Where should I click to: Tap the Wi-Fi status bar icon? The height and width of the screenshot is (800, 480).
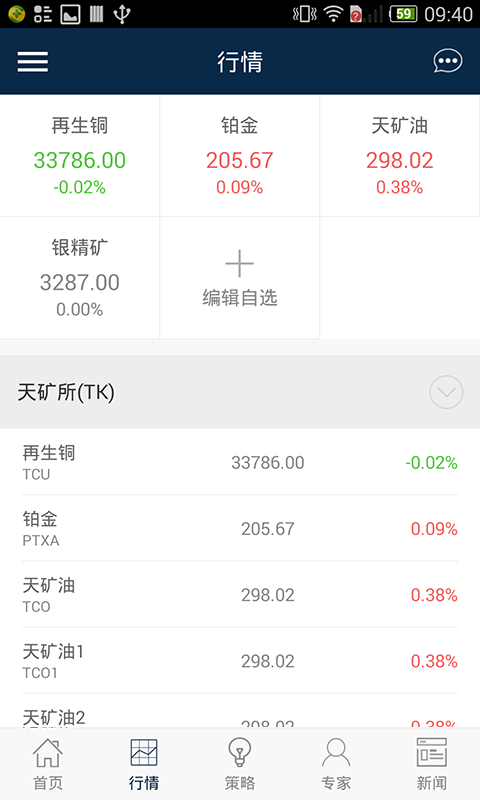pos(333,14)
